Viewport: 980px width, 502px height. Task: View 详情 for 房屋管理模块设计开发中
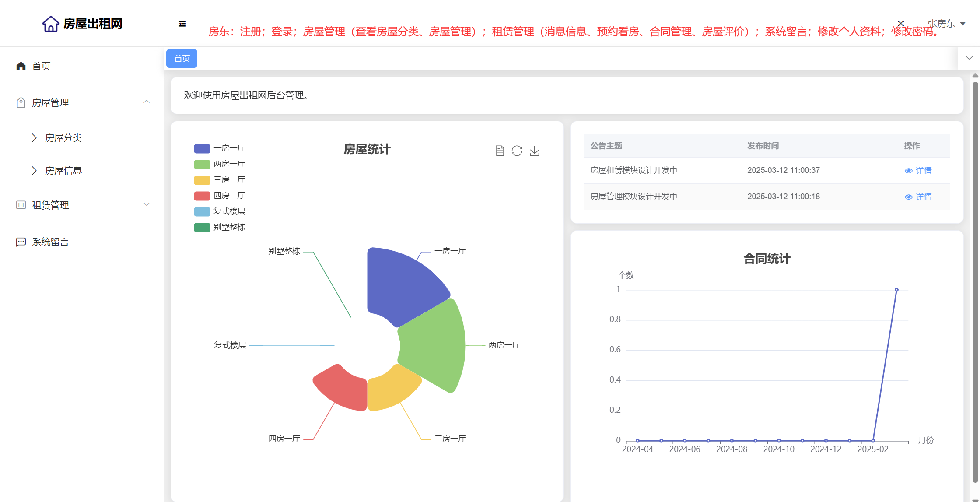point(918,197)
